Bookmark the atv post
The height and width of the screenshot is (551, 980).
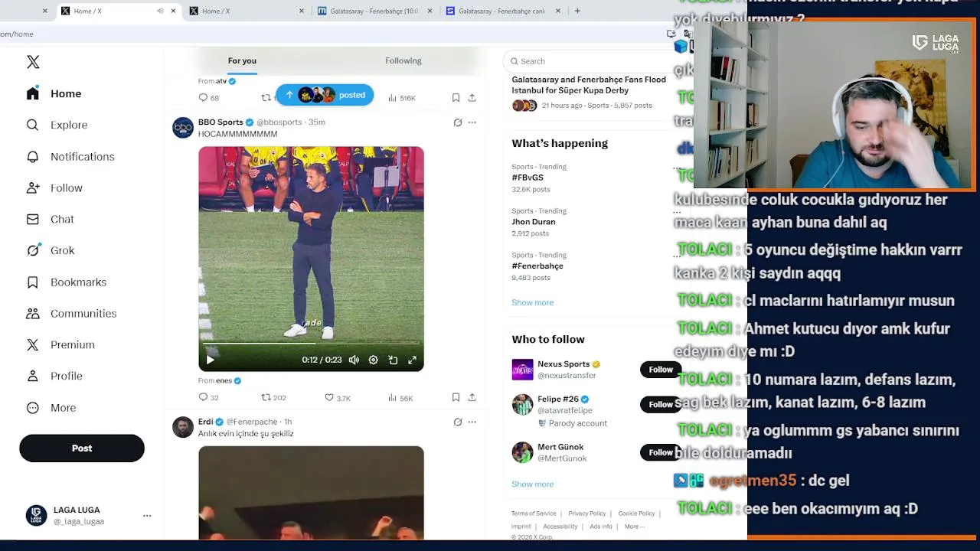coord(456,98)
